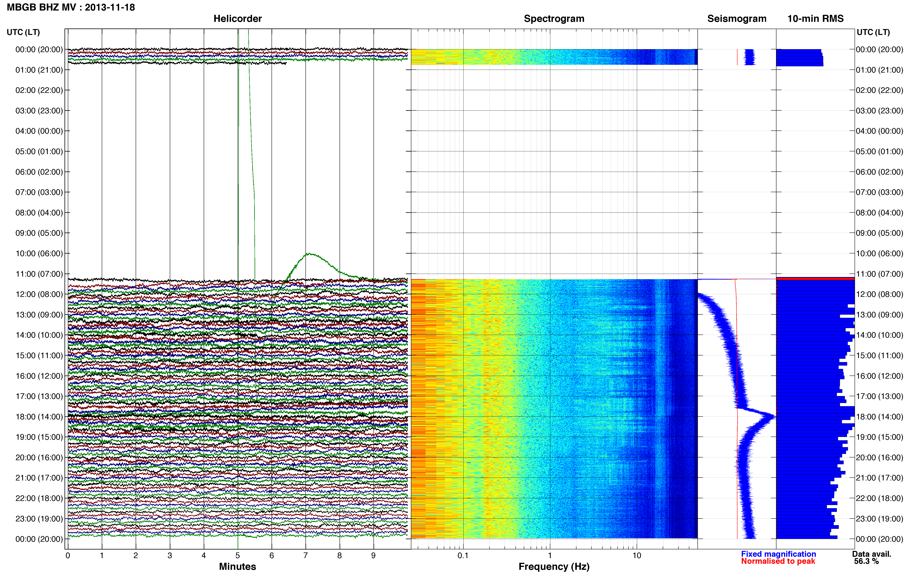Click the right '12:00 (08:00)' time label
This screenshot has height=578, width=924.
879,294
